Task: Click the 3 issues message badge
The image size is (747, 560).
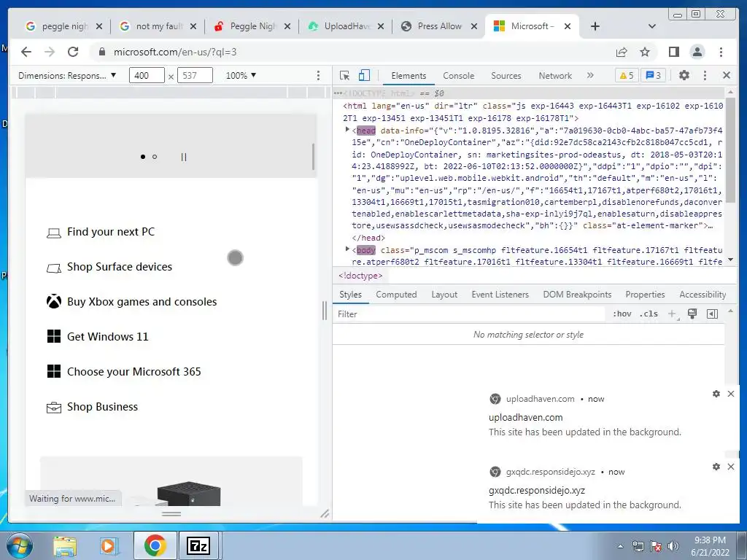Action: pos(654,75)
